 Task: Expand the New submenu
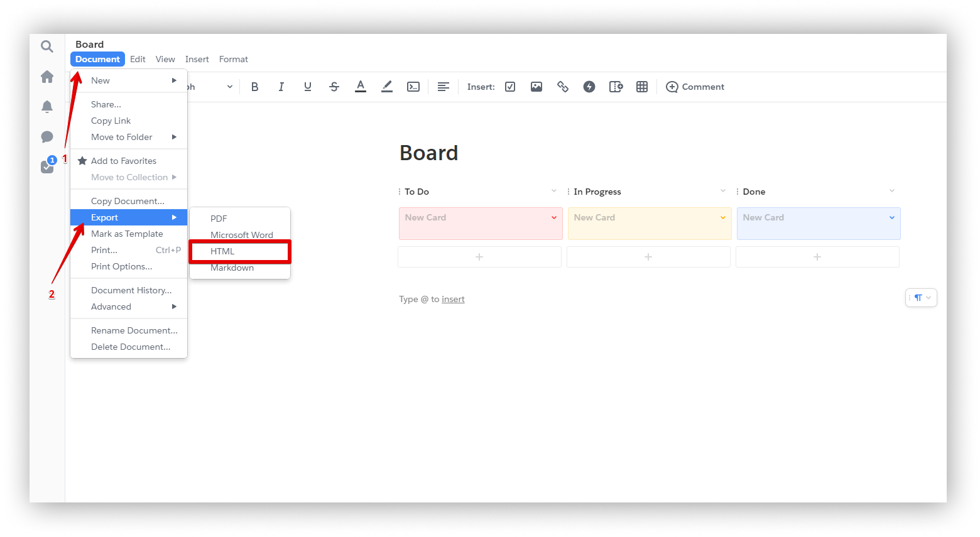click(129, 80)
